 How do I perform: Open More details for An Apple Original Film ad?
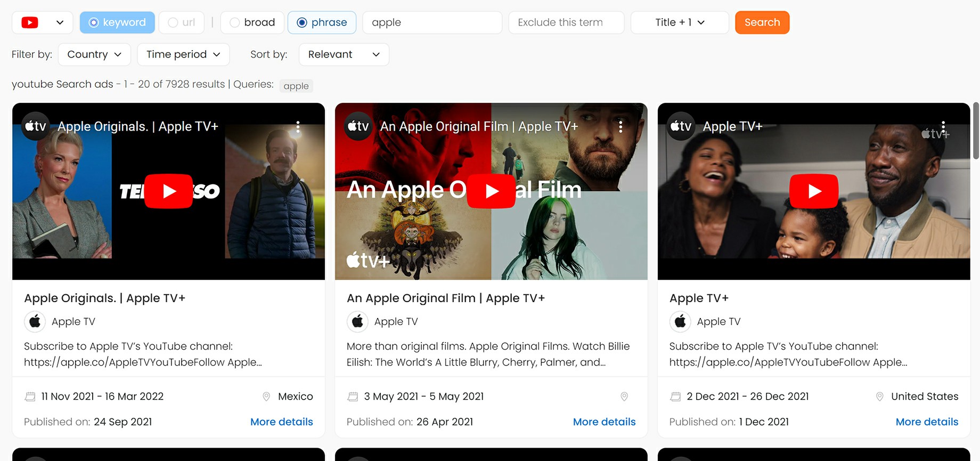click(605, 422)
